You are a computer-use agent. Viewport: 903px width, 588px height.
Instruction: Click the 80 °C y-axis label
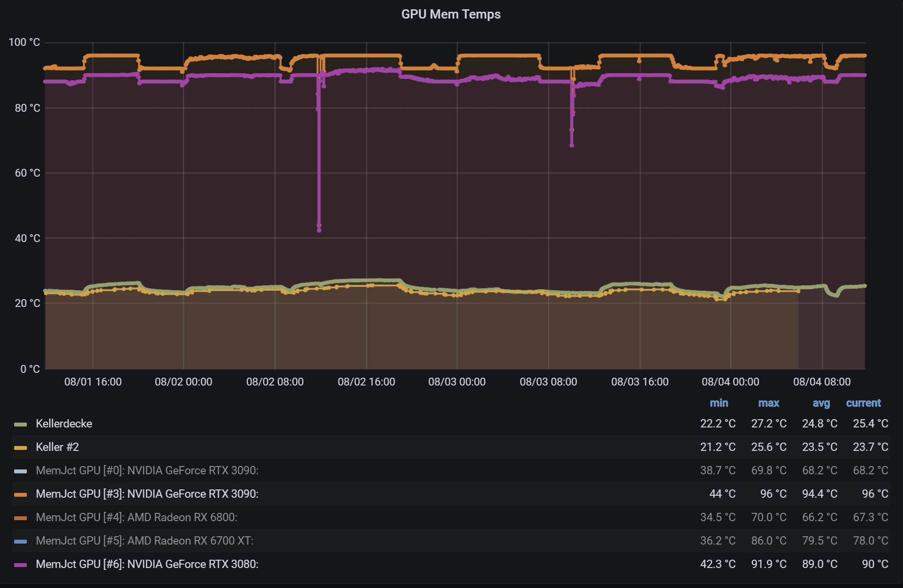27,108
